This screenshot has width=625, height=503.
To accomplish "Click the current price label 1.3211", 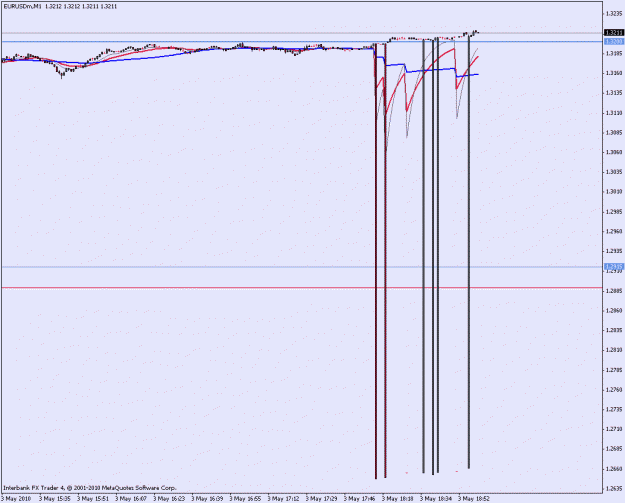I will [x=614, y=32].
